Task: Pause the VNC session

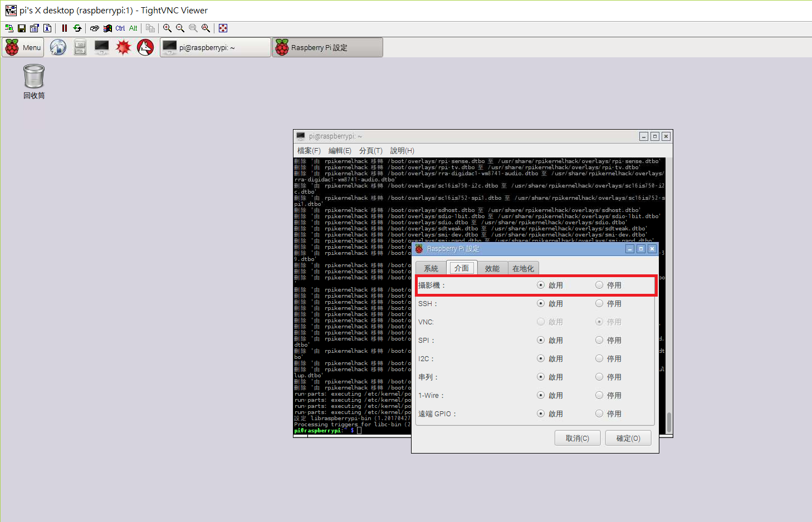Action: click(65, 28)
